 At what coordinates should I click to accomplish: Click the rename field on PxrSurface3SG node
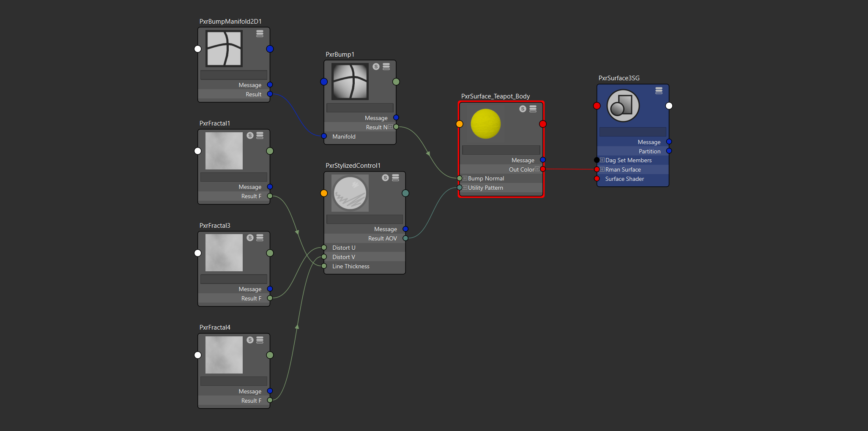point(633,131)
